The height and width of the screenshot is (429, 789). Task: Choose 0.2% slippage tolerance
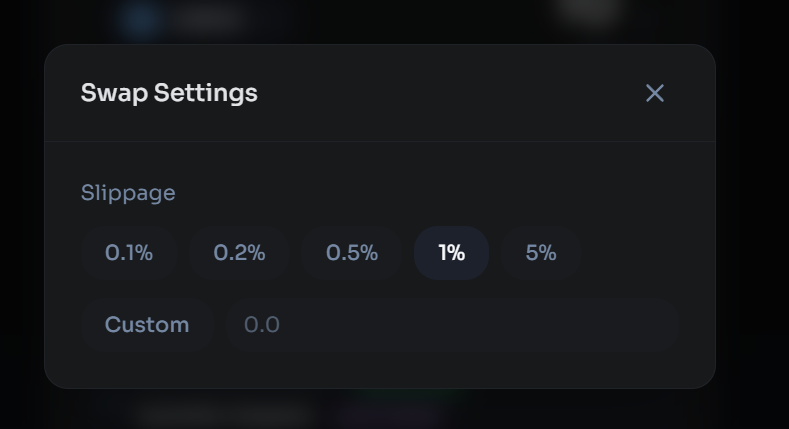click(239, 252)
